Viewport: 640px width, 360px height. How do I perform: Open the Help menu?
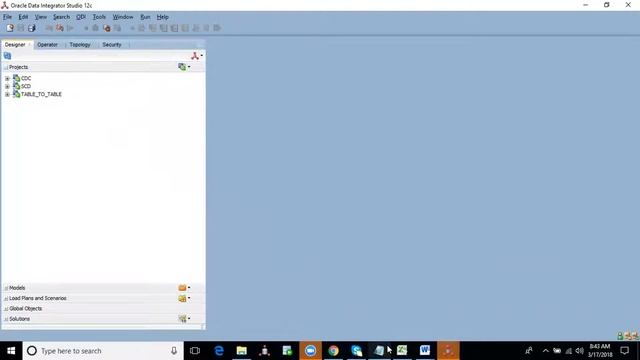click(162, 17)
